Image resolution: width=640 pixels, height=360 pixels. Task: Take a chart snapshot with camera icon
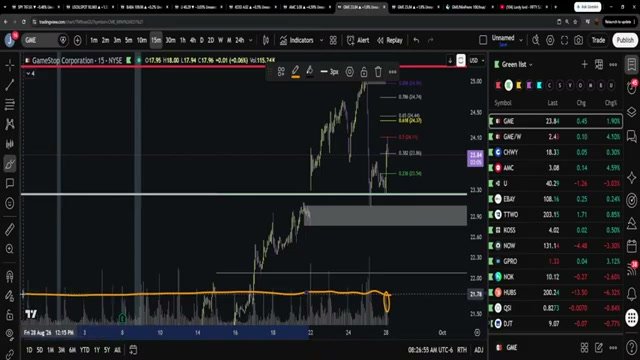tap(578, 40)
